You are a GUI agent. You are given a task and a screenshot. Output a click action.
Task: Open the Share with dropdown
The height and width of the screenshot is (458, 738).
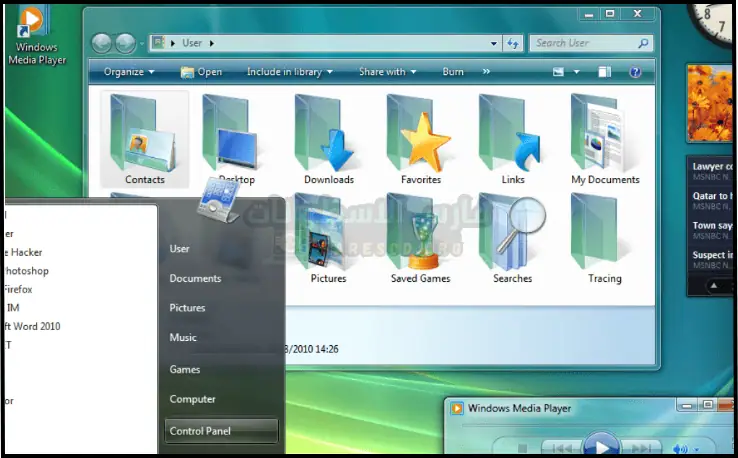387,72
